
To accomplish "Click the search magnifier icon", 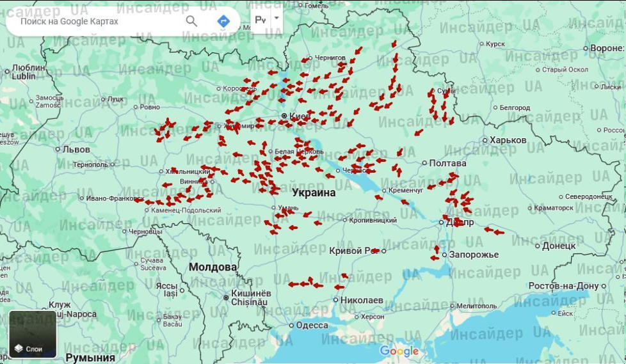I will [x=191, y=21].
